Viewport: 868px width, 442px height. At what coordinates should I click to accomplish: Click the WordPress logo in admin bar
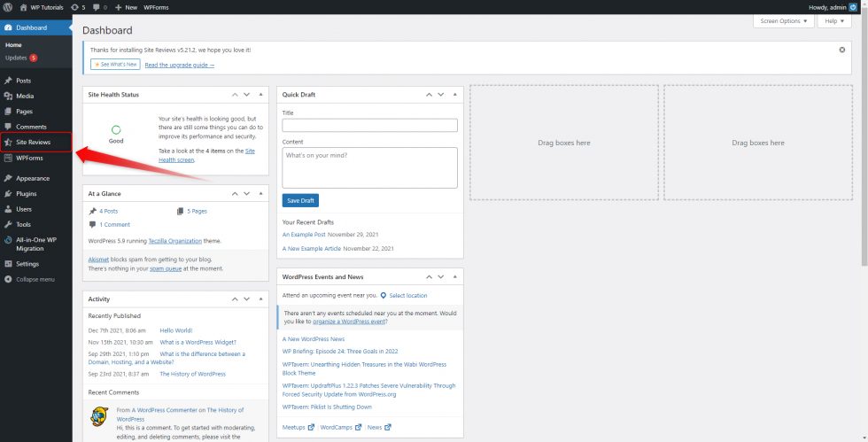click(x=8, y=7)
